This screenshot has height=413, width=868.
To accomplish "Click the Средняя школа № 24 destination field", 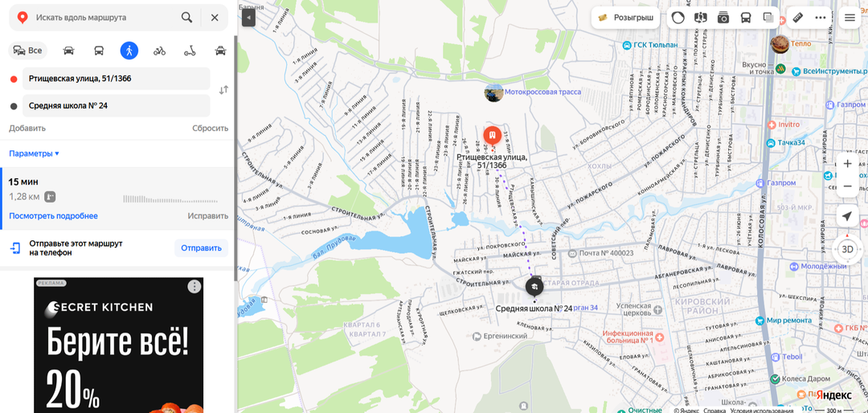I will [116, 106].
